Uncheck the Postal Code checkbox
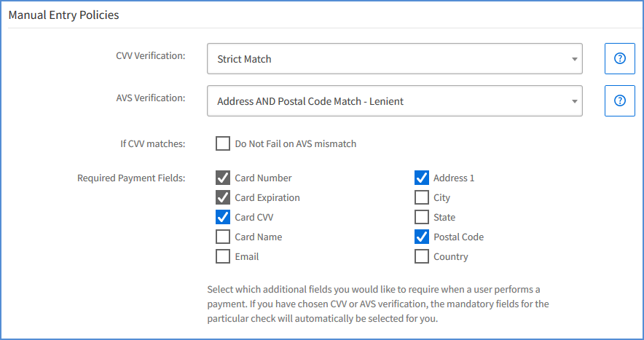The width and height of the screenshot is (644, 340). [x=421, y=237]
